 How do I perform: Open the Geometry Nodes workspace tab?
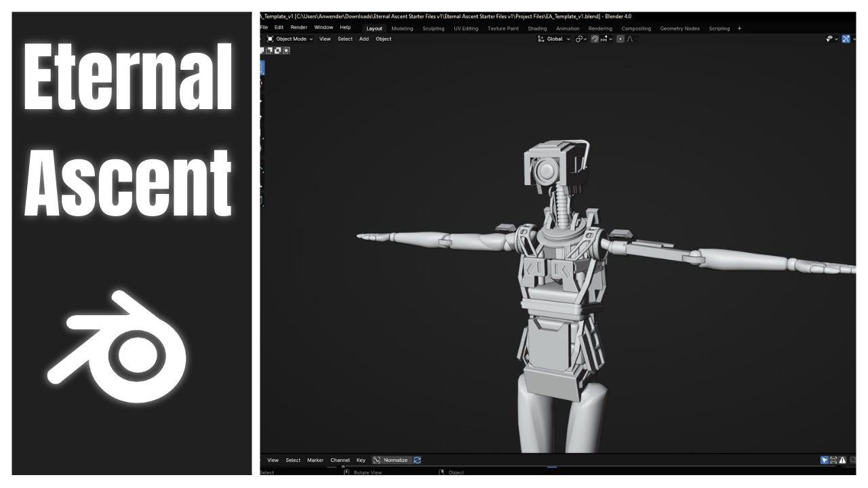[x=679, y=28]
